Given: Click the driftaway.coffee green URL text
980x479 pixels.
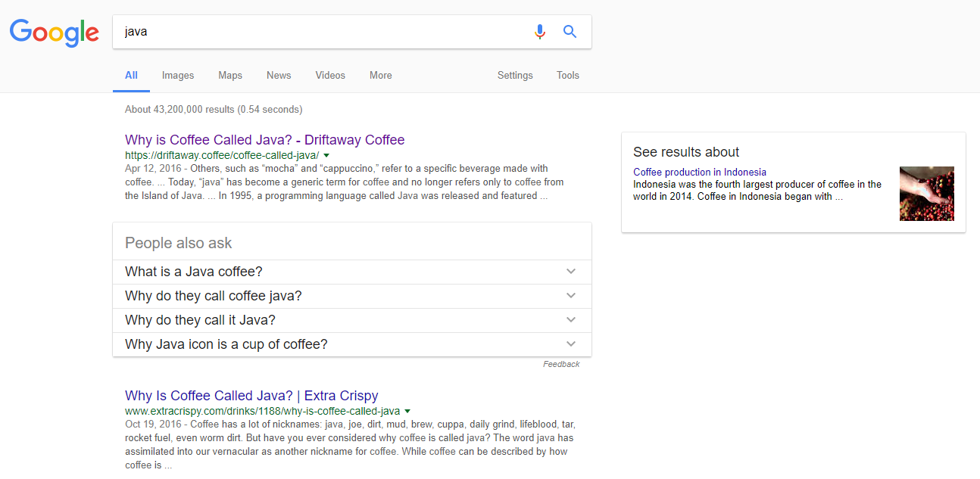Looking at the screenshot, I should [x=222, y=154].
